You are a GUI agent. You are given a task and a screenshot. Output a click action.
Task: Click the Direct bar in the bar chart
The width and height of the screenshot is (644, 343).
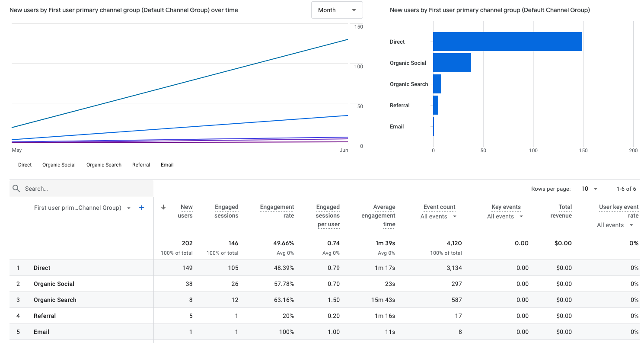pos(507,42)
